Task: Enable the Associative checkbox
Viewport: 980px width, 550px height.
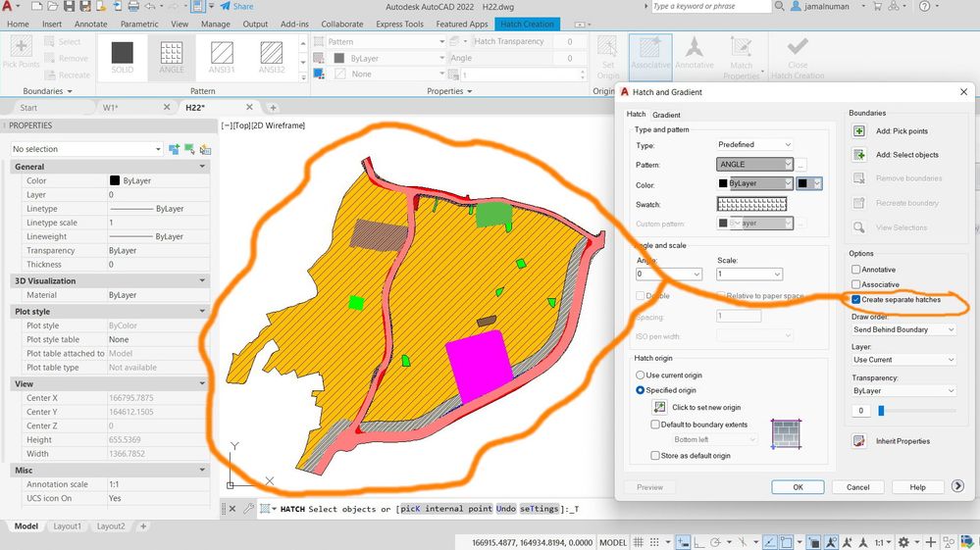Action: coord(855,284)
